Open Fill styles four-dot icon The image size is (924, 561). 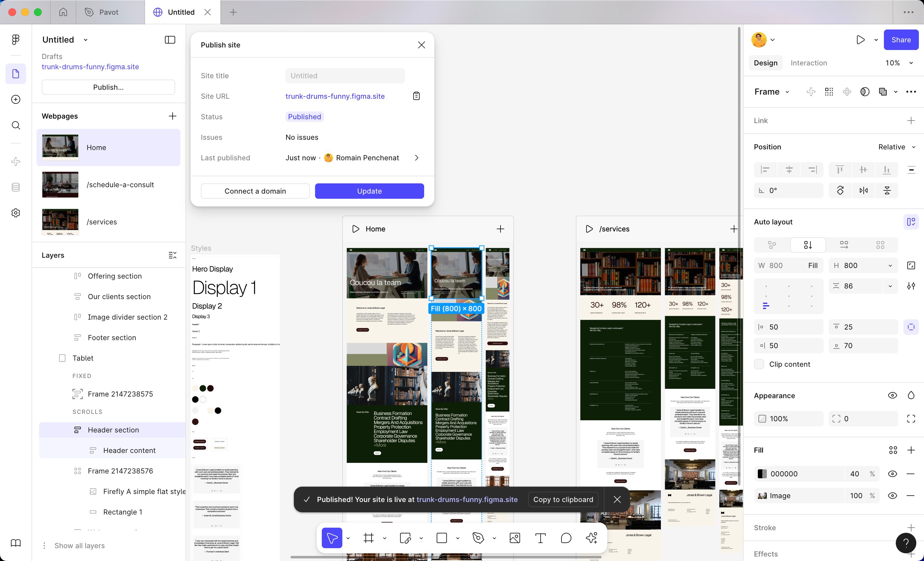(893, 450)
